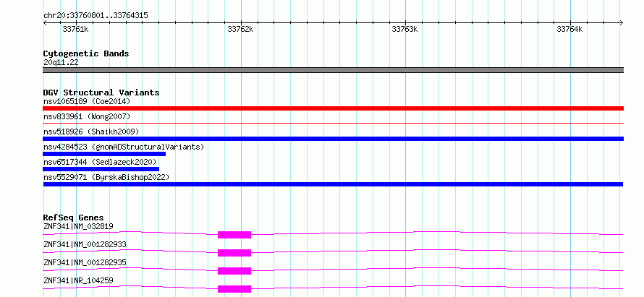Open the nsv5529071 (ByrskaBishop2022) variant label

106,177
